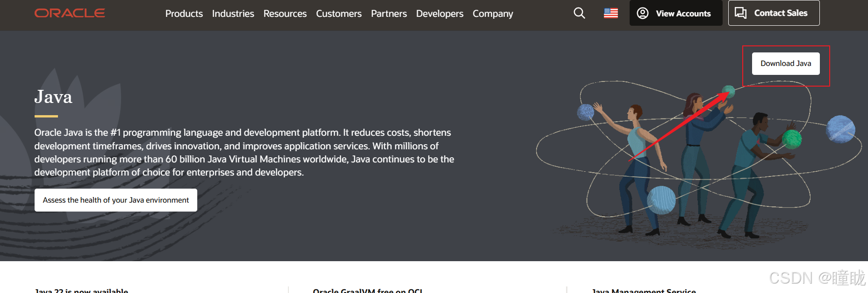This screenshot has height=293, width=868.
Task: Click the View Accounts button
Action: pyautogui.click(x=676, y=13)
